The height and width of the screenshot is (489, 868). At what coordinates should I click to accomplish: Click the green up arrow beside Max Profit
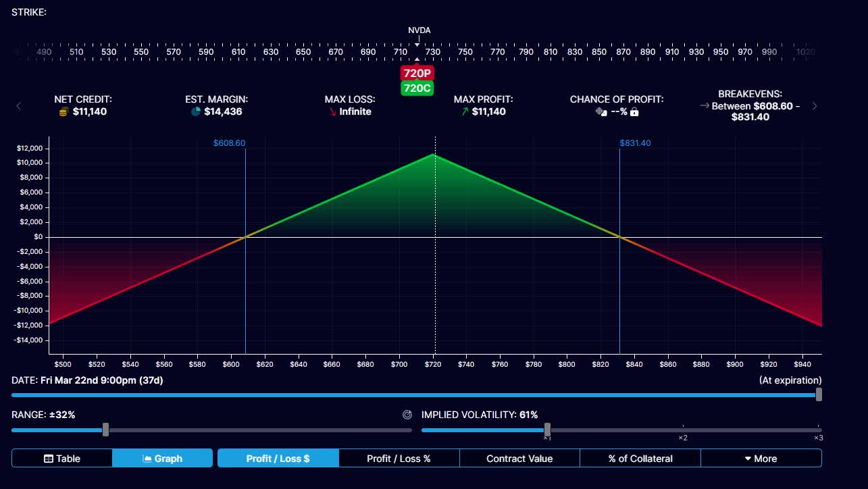[465, 111]
